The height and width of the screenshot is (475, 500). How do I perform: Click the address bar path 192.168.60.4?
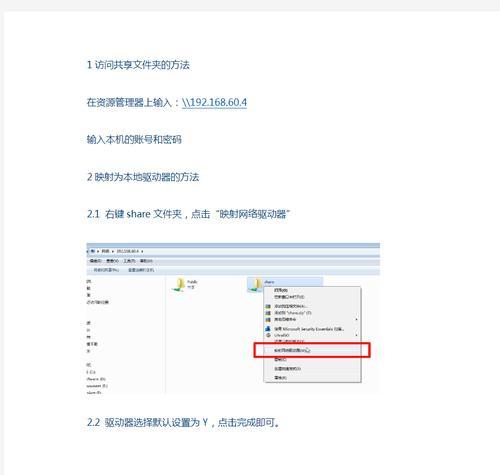[x=128, y=251]
